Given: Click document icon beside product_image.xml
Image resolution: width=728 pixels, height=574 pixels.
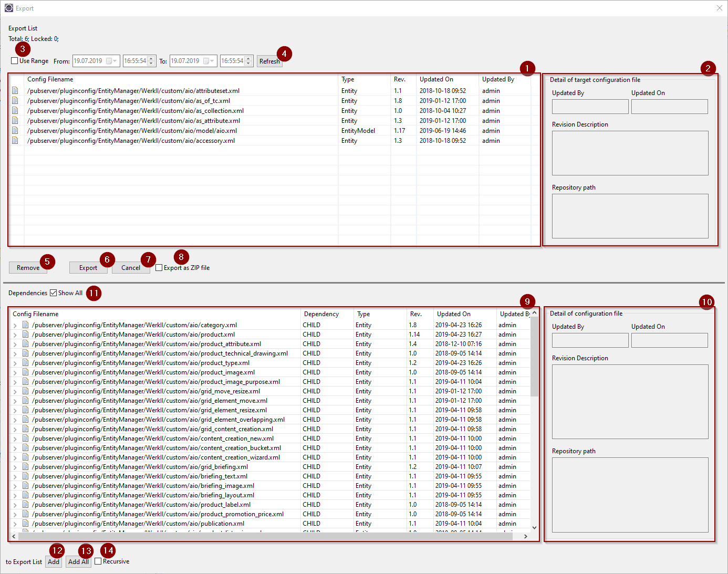Looking at the screenshot, I should point(25,372).
